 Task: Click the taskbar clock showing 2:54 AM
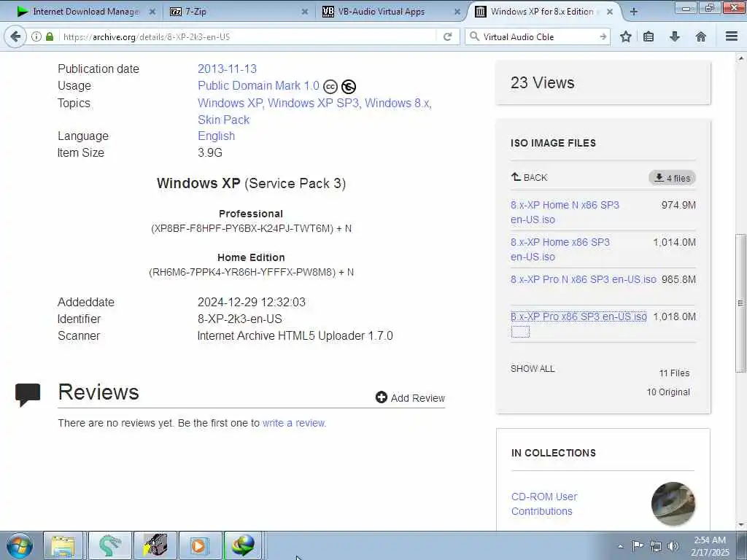[x=710, y=545]
